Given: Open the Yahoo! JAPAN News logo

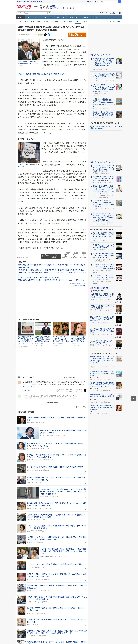Looking at the screenshot, I should [x=27, y=7].
